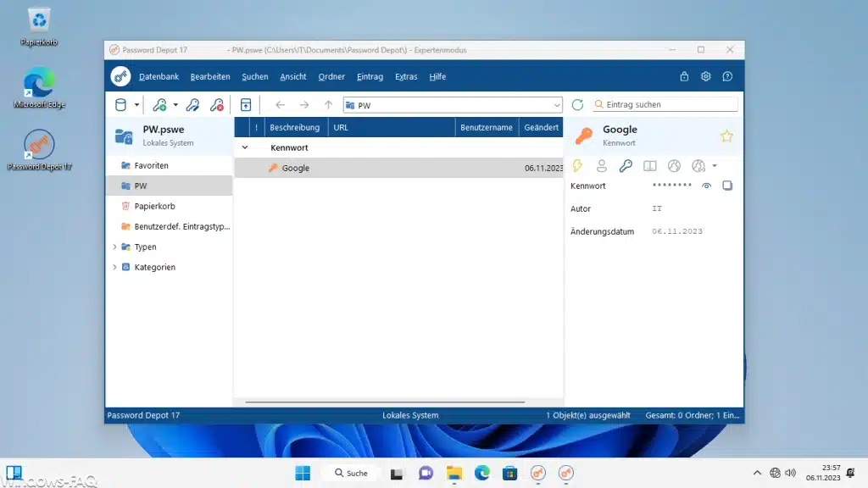Open the taskbar Suche search box
This screenshot has height=488, width=868.
point(351,473)
